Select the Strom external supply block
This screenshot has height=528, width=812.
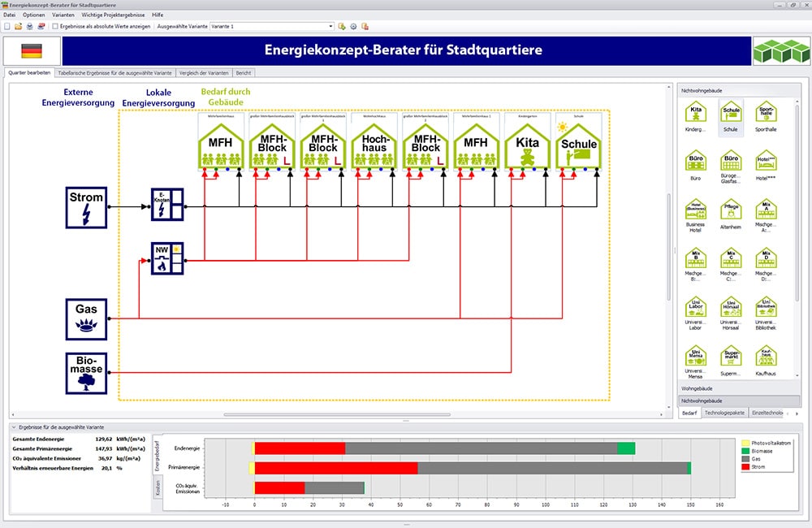[x=86, y=206]
